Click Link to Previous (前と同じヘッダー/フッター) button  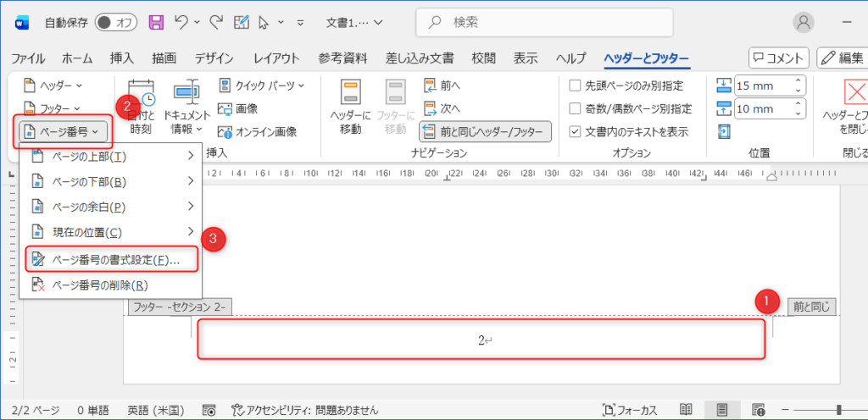[486, 131]
